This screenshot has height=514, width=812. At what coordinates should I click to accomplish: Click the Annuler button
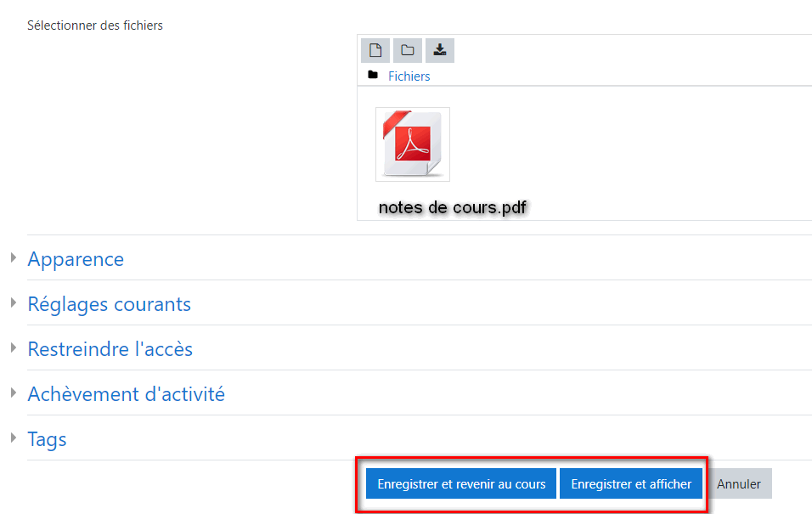click(738, 483)
